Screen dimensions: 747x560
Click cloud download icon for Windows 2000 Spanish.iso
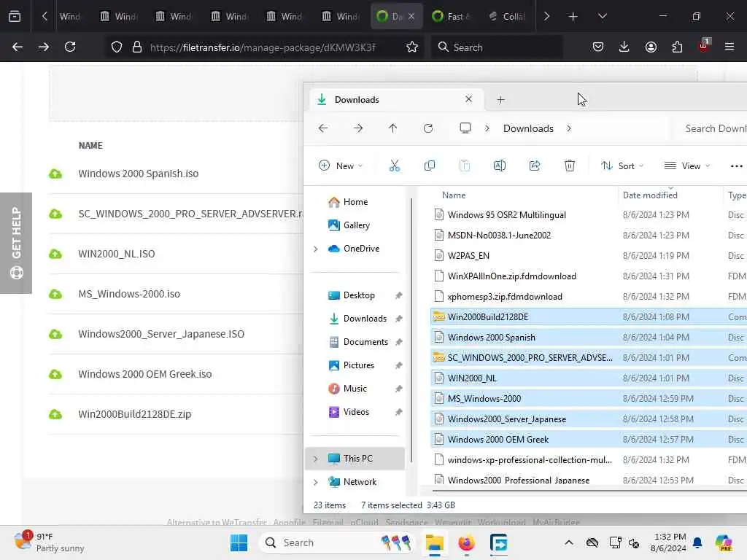click(x=55, y=174)
